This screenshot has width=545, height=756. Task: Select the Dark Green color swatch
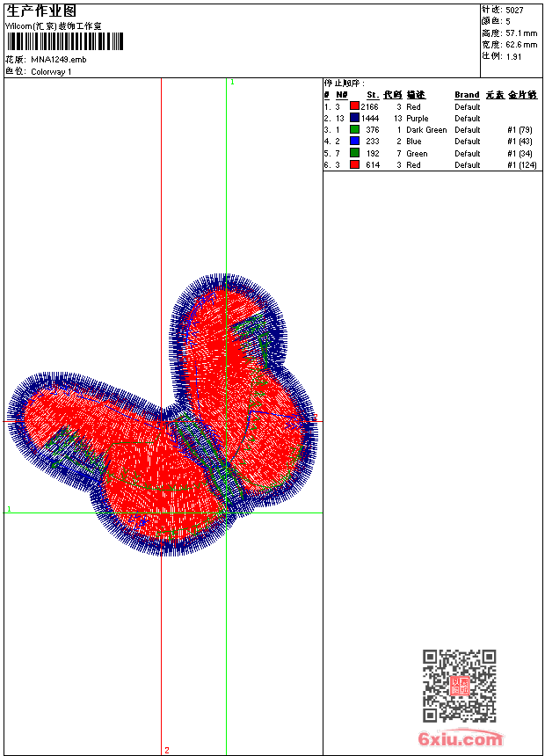pos(354,129)
